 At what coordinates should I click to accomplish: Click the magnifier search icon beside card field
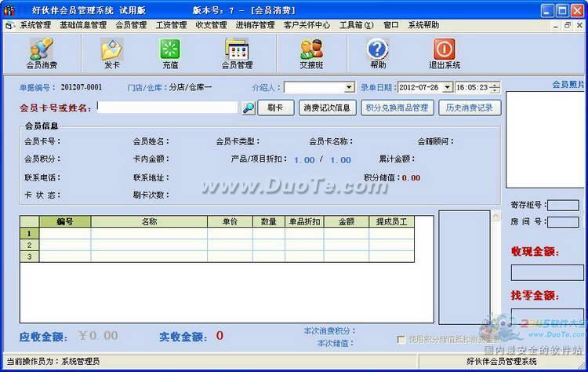point(248,108)
